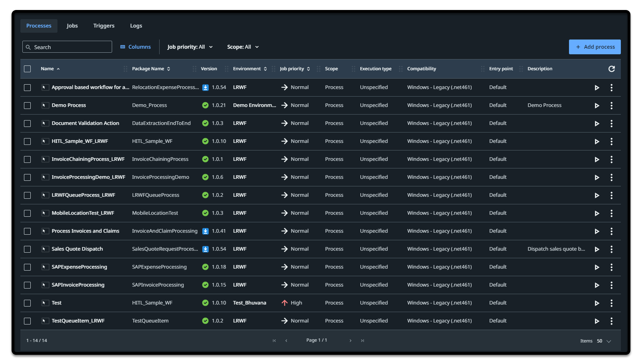Click the up-to-date check icon for Demo_Process version

205,106
